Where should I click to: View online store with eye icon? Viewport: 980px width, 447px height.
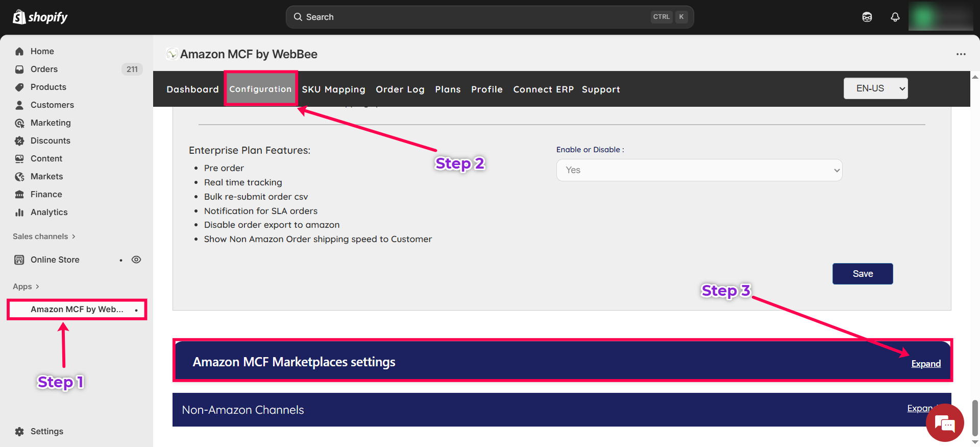136,260
